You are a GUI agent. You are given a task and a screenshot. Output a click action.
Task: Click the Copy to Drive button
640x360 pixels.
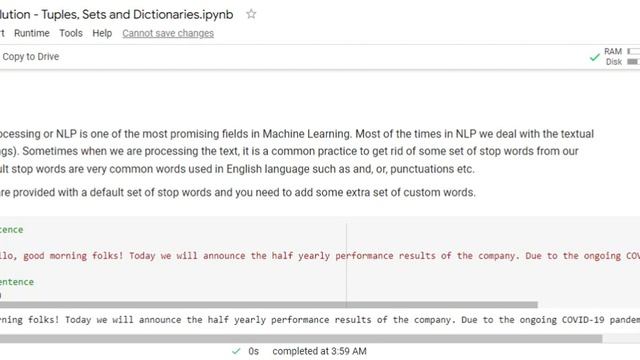click(31, 57)
